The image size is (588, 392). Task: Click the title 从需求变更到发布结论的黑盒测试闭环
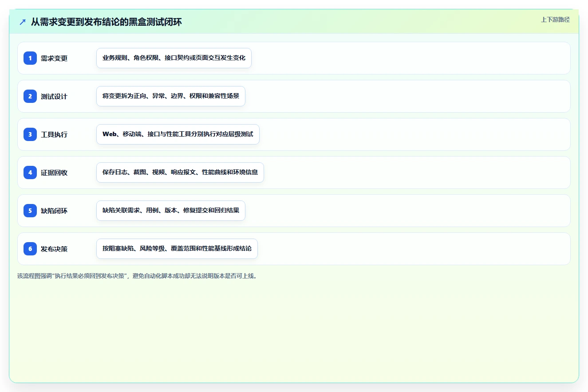click(x=107, y=22)
